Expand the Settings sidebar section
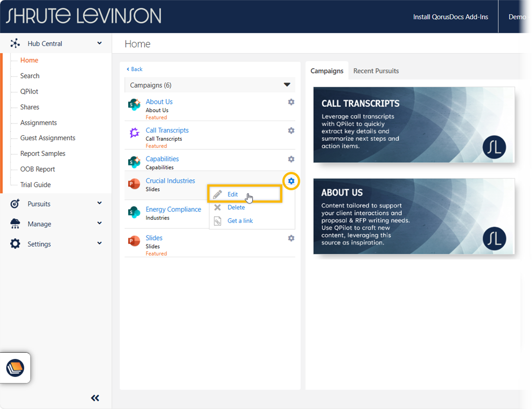532x409 pixels. (x=99, y=243)
